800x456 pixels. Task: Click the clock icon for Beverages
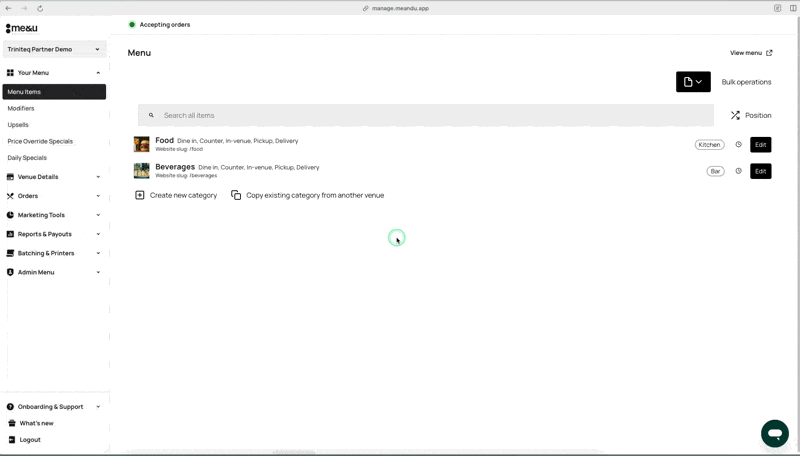pyautogui.click(x=738, y=171)
